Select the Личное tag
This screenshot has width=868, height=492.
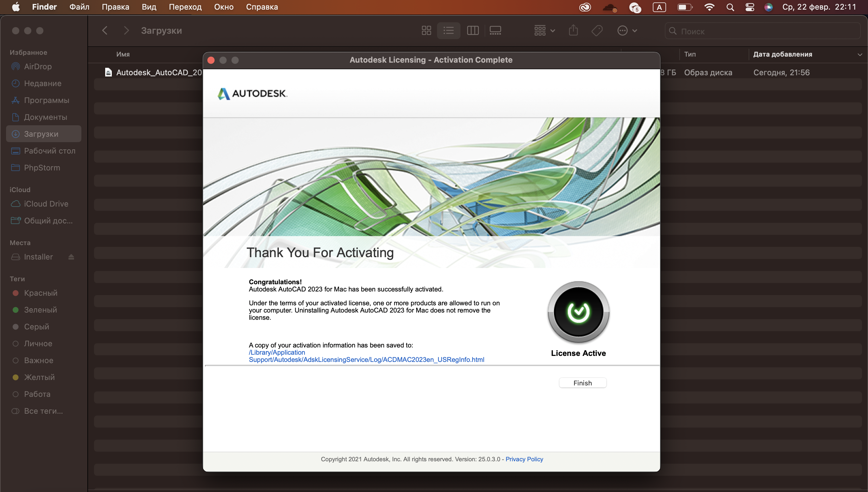pyautogui.click(x=38, y=344)
